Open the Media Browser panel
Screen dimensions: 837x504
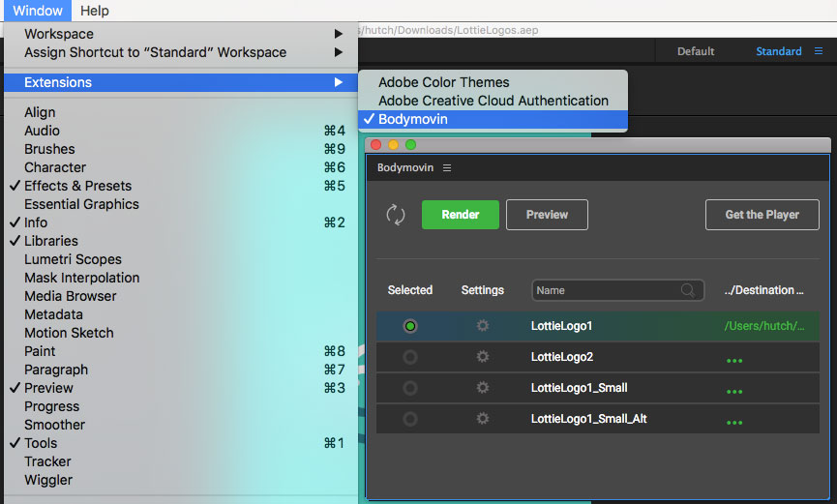(x=180, y=296)
